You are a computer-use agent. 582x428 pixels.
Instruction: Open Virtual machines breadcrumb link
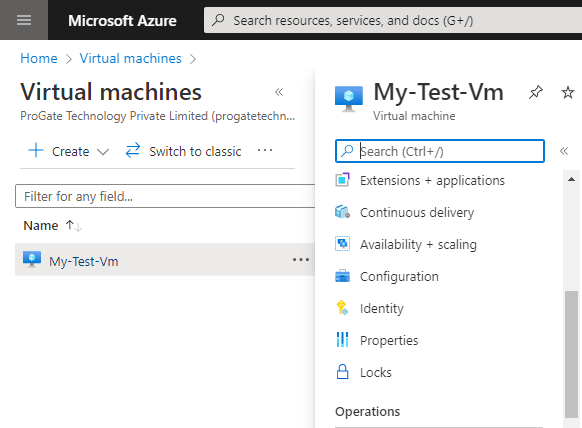coord(130,58)
